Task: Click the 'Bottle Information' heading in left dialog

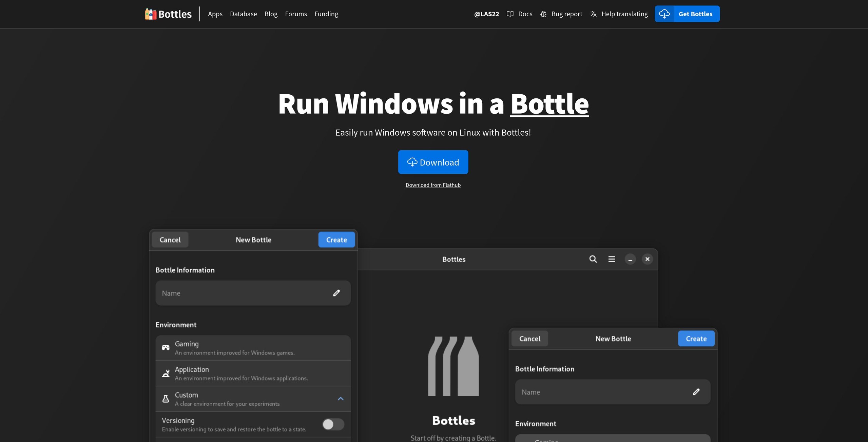Action: click(x=185, y=270)
